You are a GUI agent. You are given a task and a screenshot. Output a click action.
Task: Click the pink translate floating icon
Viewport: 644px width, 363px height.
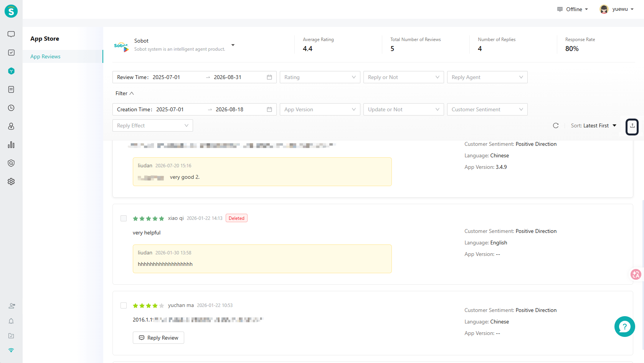click(x=636, y=274)
